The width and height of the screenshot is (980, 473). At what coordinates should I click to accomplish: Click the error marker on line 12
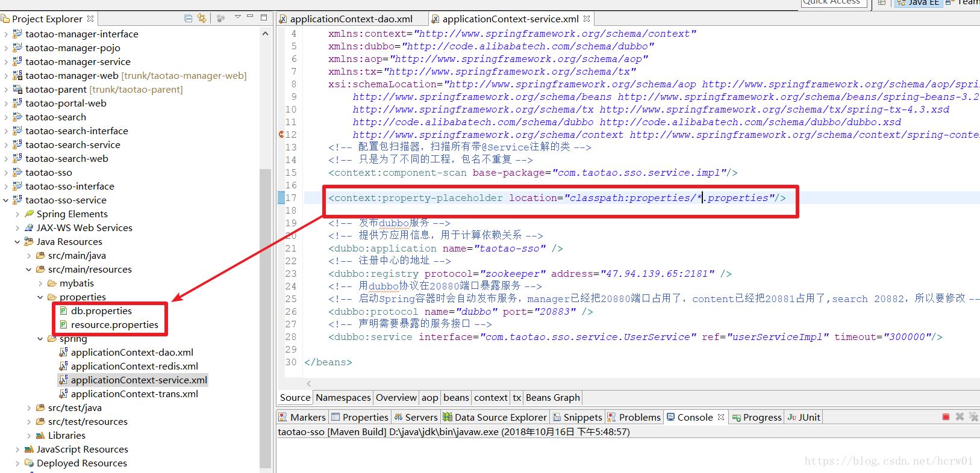(281, 135)
